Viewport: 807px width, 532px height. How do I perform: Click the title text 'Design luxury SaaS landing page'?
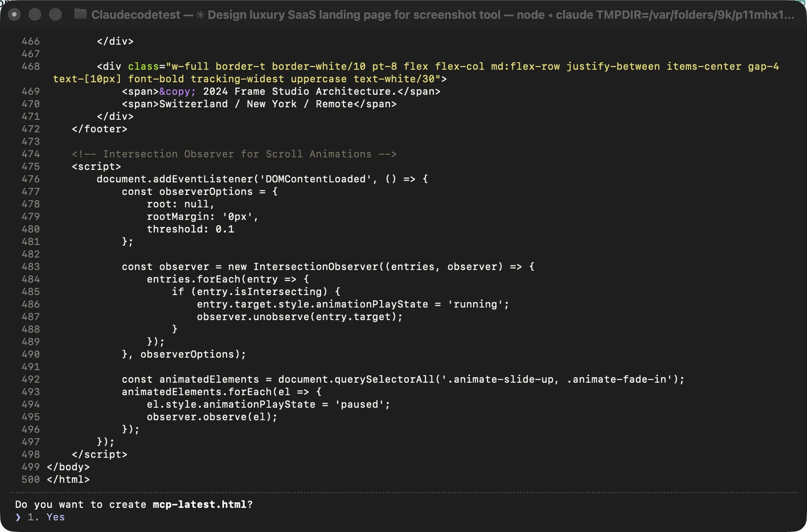[x=299, y=15]
